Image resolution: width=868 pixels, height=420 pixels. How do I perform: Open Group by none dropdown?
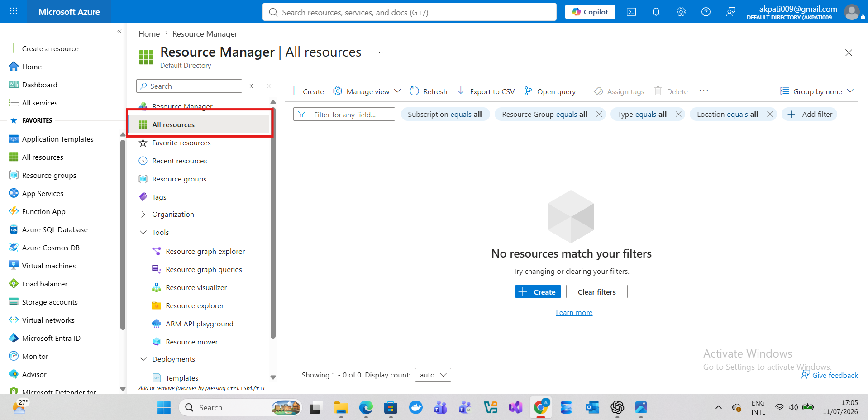817,91
